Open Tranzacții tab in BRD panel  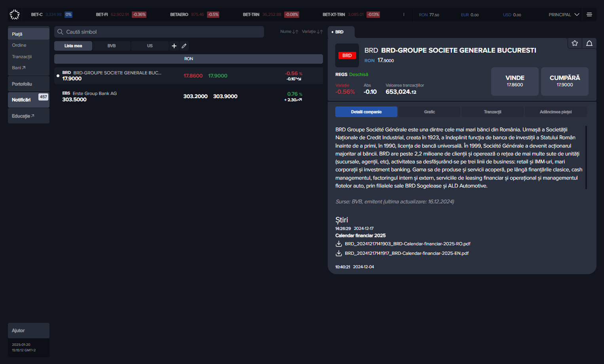pos(492,112)
